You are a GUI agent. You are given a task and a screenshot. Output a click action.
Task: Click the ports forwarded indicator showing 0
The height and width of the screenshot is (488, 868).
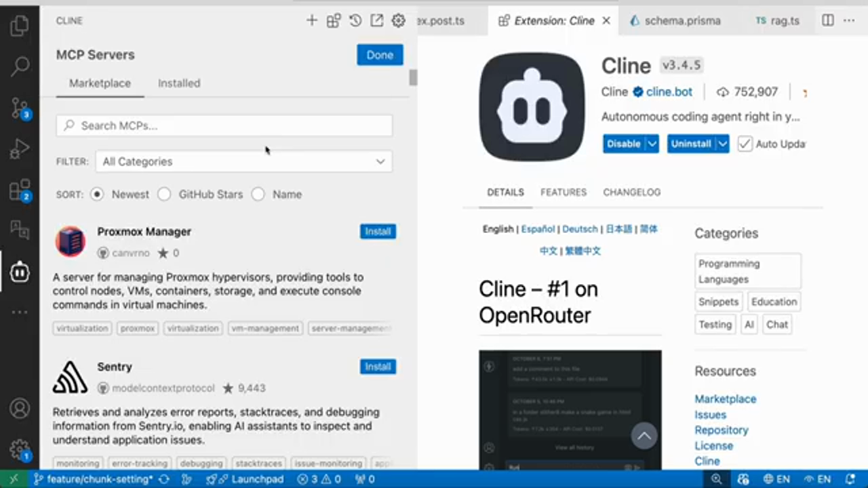[x=364, y=479]
